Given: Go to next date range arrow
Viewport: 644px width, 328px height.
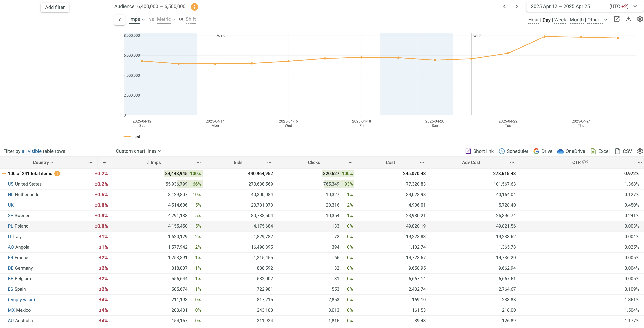Looking at the screenshot, I should pyautogui.click(x=516, y=7).
